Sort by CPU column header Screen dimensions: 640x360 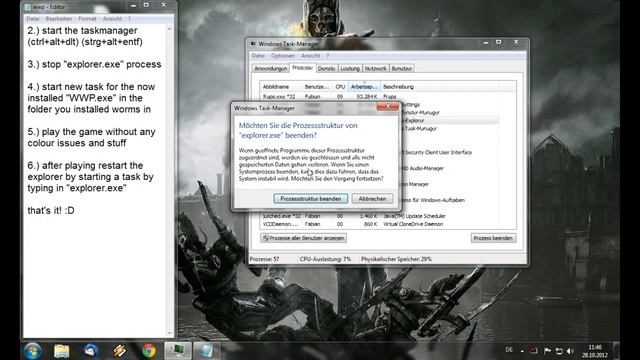click(340, 87)
